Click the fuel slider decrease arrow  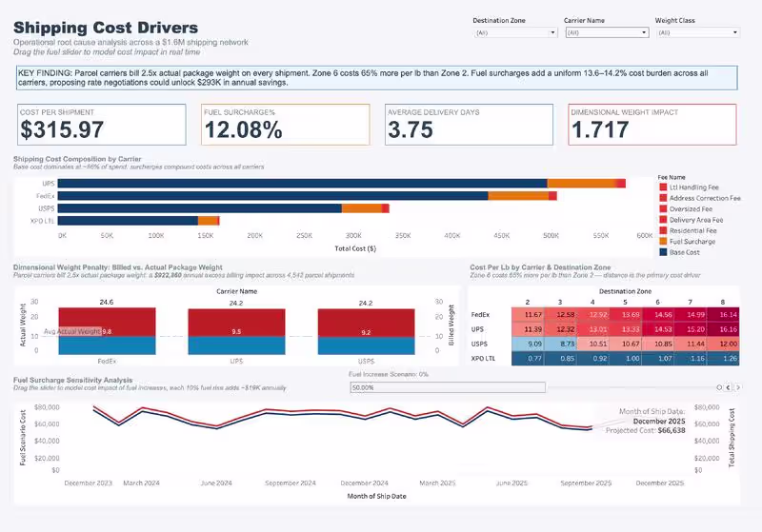728,387
